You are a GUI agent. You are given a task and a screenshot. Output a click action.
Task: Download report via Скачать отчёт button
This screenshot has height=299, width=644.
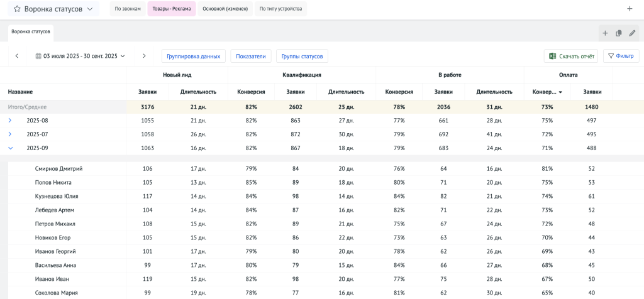(571, 56)
